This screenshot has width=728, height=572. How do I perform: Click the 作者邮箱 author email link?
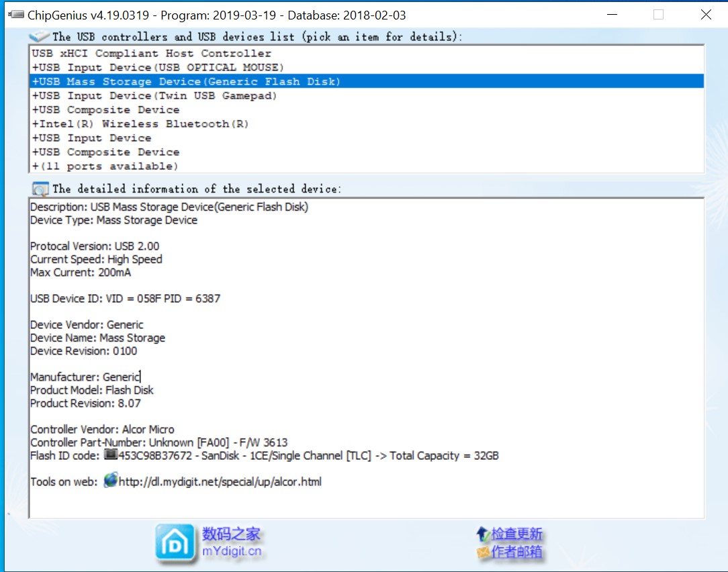click(516, 552)
